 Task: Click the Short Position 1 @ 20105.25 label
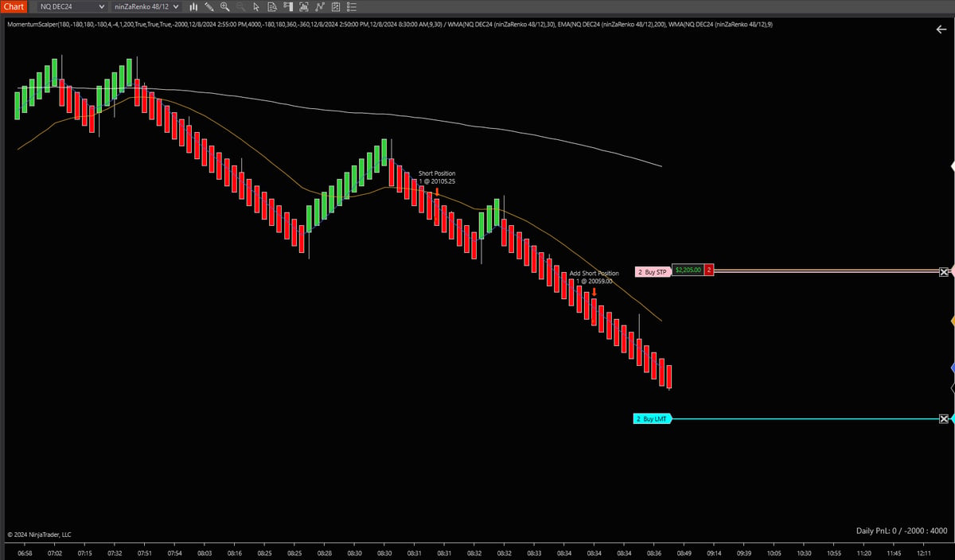(x=437, y=177)
